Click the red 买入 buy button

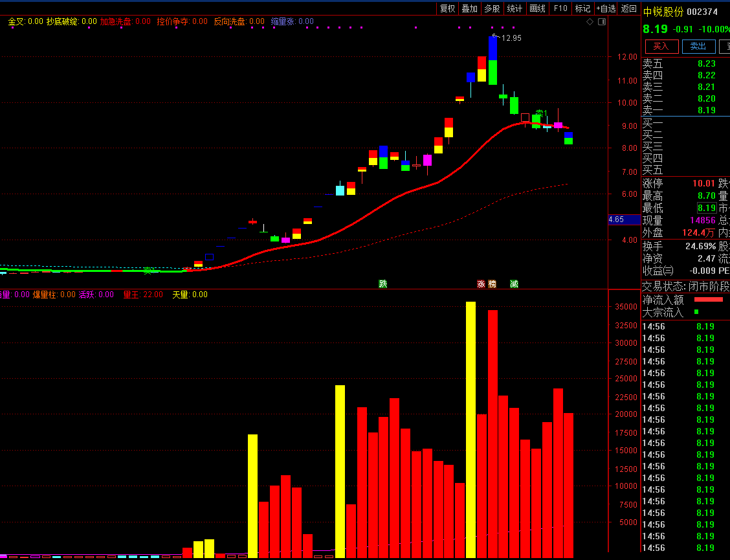click(x=661, y=46)
